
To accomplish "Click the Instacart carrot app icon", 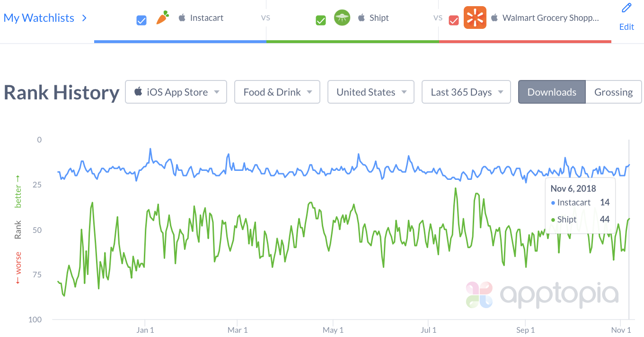I will click(x=162, y=18).
